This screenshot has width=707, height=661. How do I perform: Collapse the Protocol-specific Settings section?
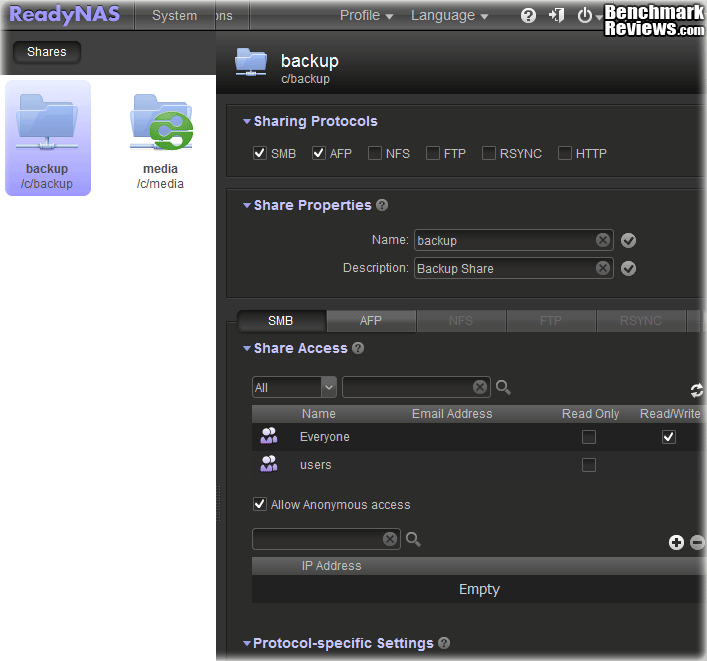247,643
